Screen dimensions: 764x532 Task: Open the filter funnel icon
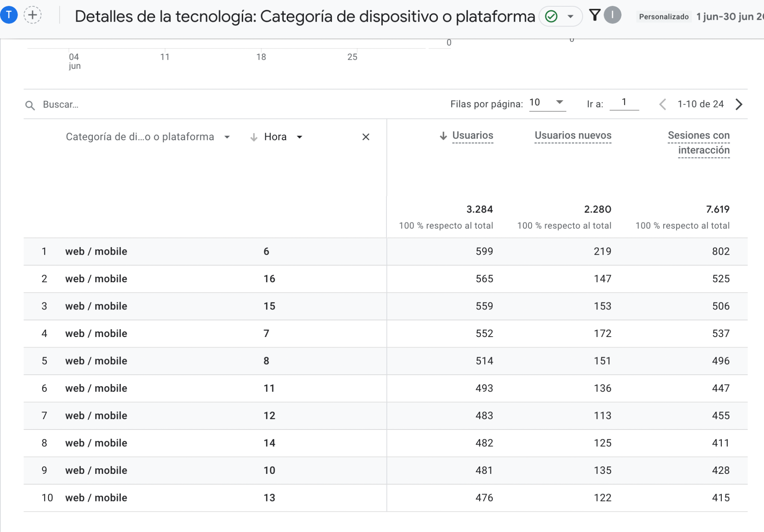click(595, 15)
